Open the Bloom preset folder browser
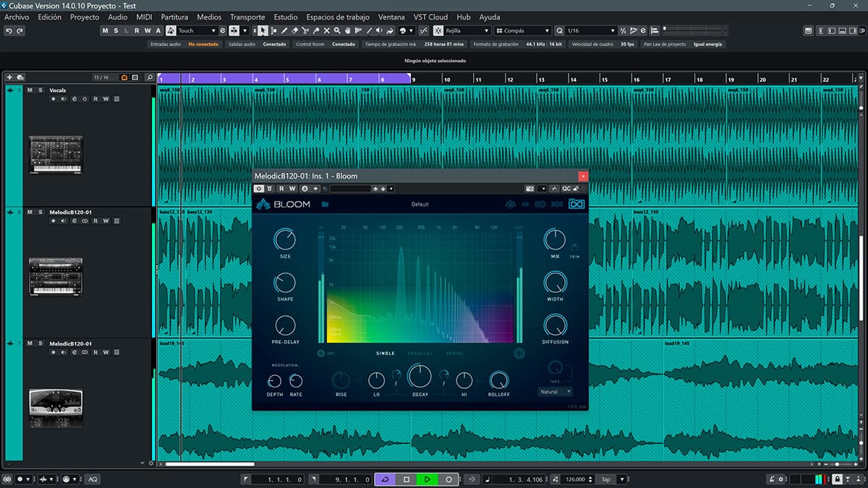 click(x=325, y=204)
